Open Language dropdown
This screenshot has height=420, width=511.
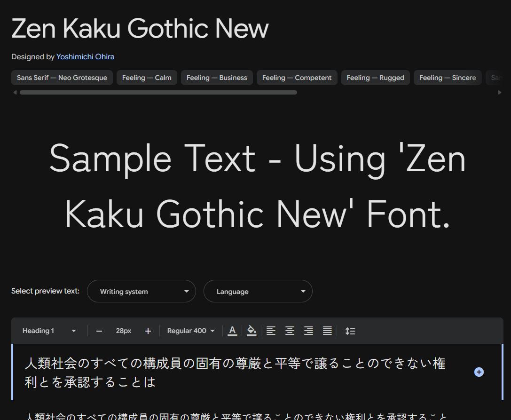(258, 291)
